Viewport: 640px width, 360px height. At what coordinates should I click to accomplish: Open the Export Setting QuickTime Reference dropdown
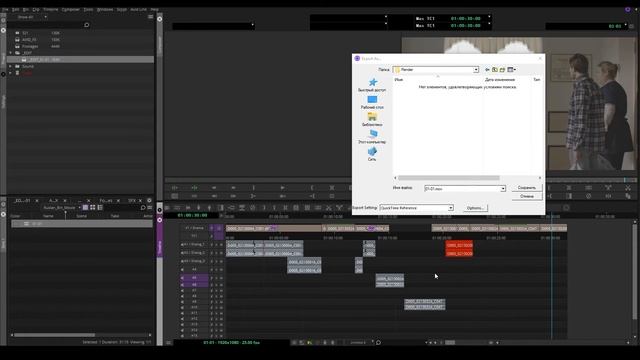[416, 208]
